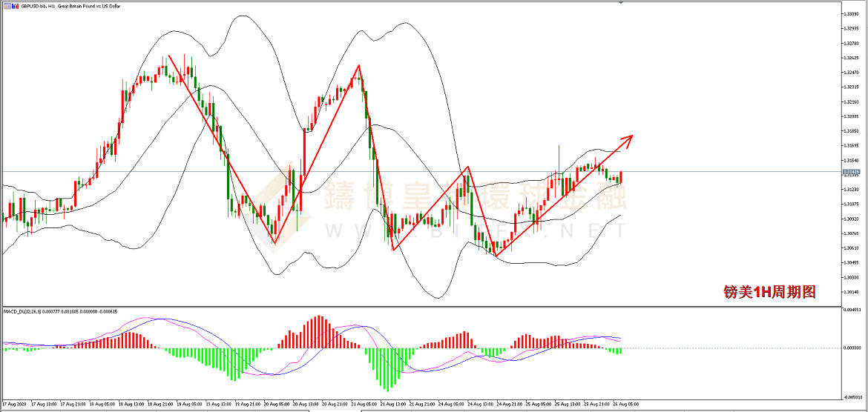The height and width of the screenshot is (412, 868).
Task: Click the 1.32005 level on the price scale
Action: (x=851, y=116)
